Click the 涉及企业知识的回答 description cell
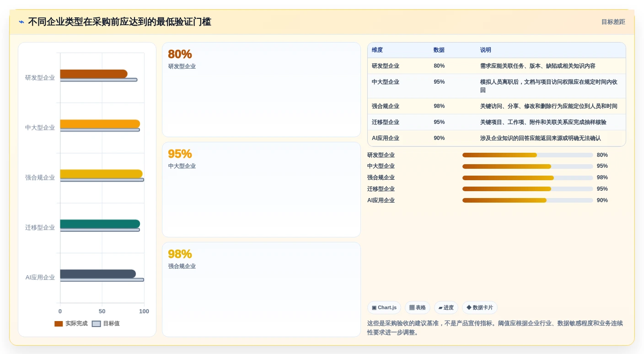This screenshot has width=644, height=354. (x=541, y=139)
